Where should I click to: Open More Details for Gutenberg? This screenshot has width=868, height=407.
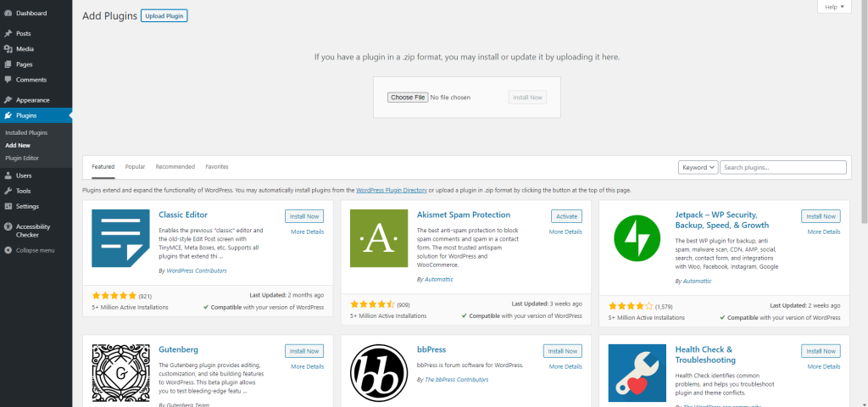point(307,366)
